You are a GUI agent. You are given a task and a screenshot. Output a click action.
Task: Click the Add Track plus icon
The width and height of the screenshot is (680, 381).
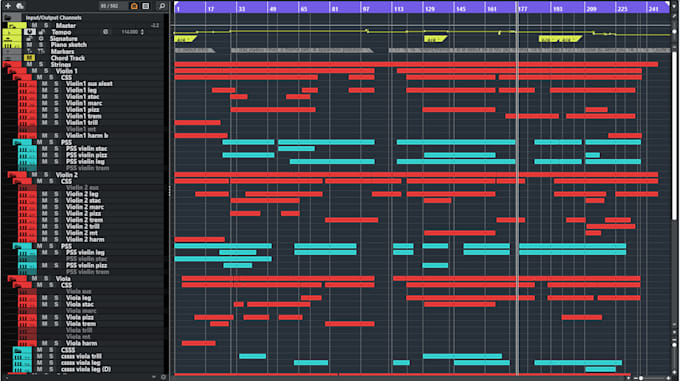click(8, 6)
